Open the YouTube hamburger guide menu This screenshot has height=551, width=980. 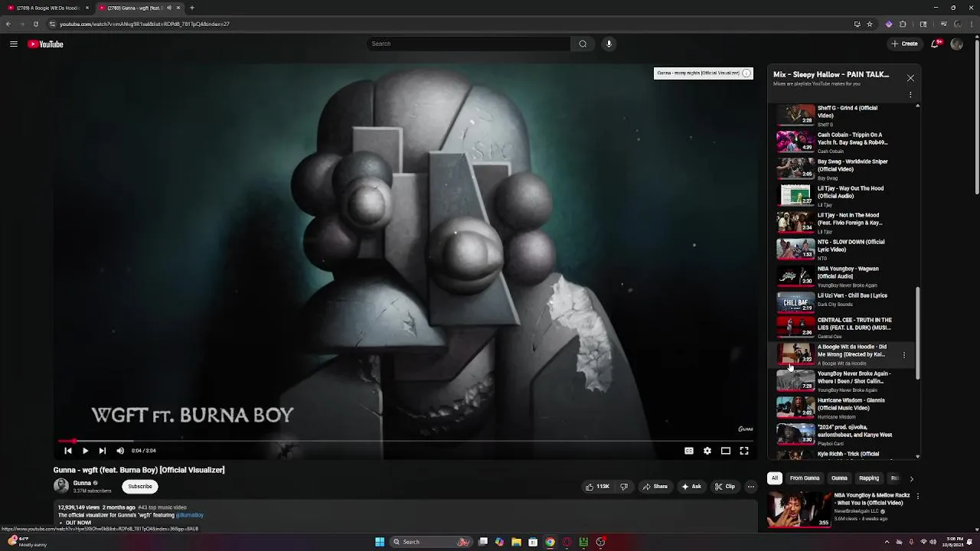pos(14,44)
